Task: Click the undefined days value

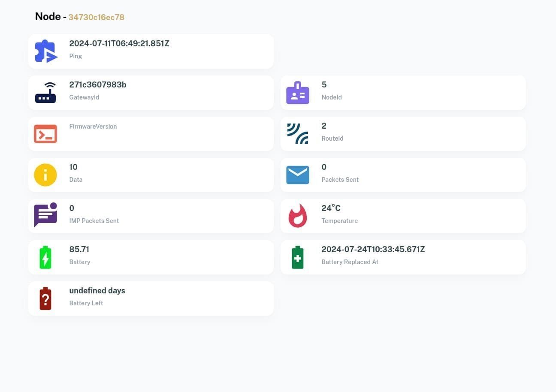Action: (97, 290)
